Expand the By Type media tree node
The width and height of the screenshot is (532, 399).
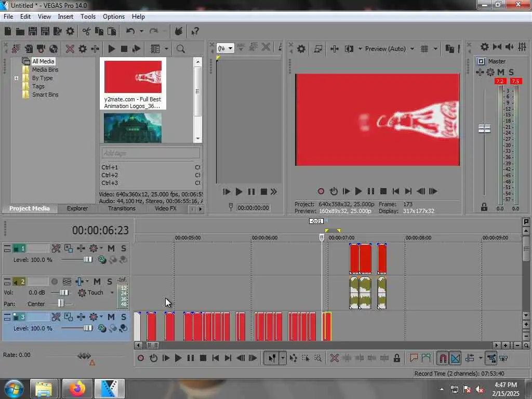tap(16, 78)
